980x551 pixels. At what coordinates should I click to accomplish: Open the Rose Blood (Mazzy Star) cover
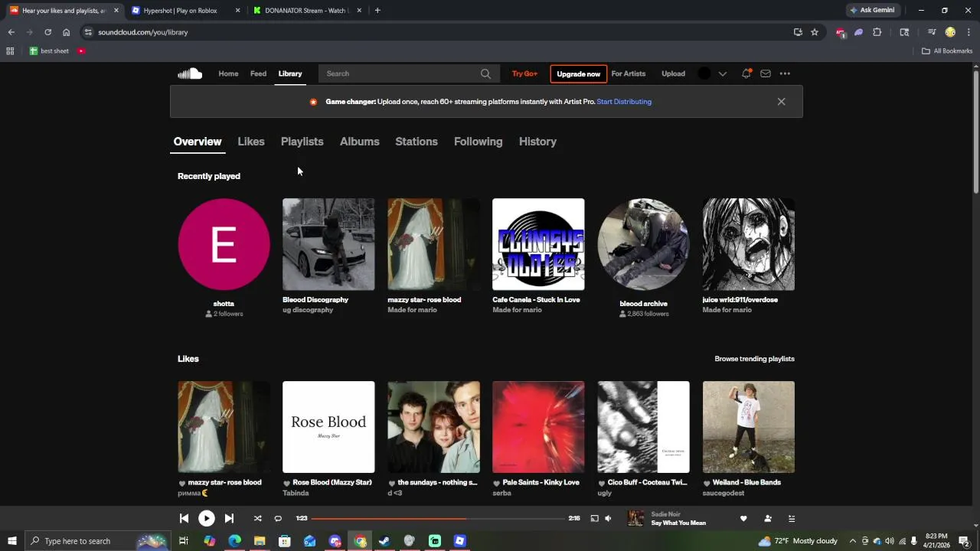pyautogui.click(x=328, y=427)
